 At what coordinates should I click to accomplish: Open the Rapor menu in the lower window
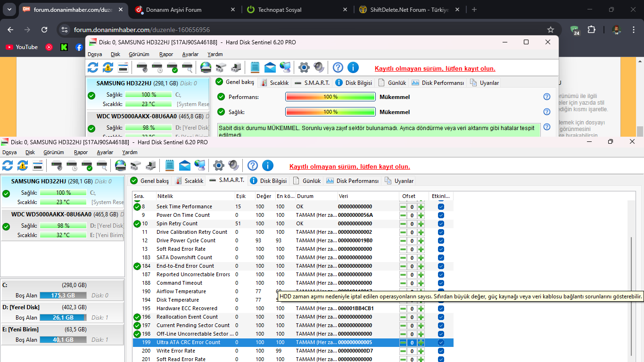(x=81, y=152)
